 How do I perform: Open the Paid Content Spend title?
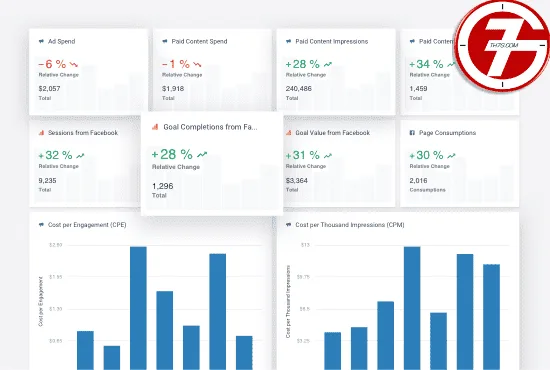199,41
